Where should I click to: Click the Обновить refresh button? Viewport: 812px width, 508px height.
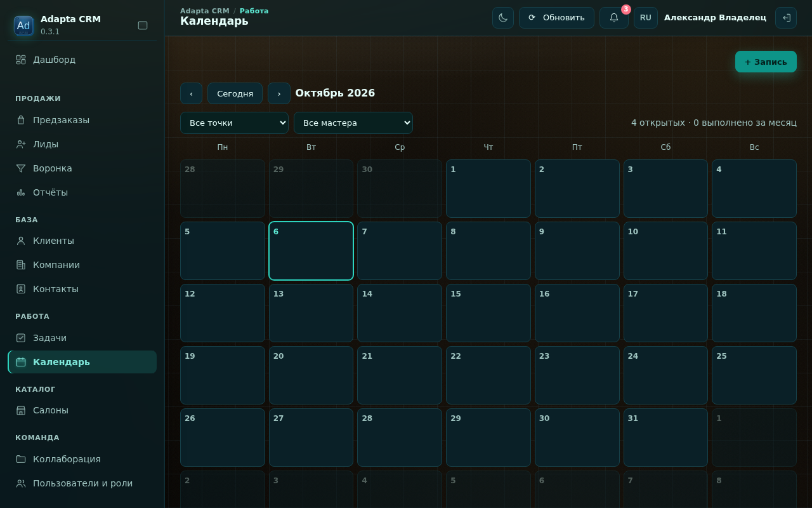point(556,18)
